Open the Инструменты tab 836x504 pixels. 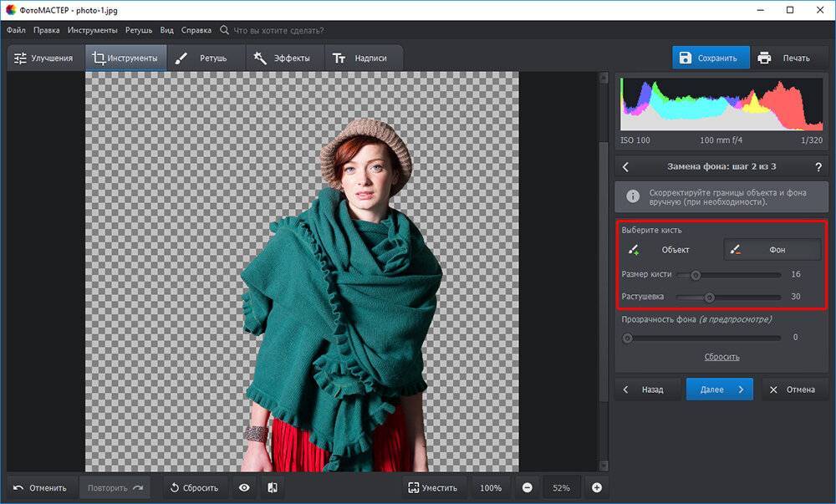tap(125, 59)
